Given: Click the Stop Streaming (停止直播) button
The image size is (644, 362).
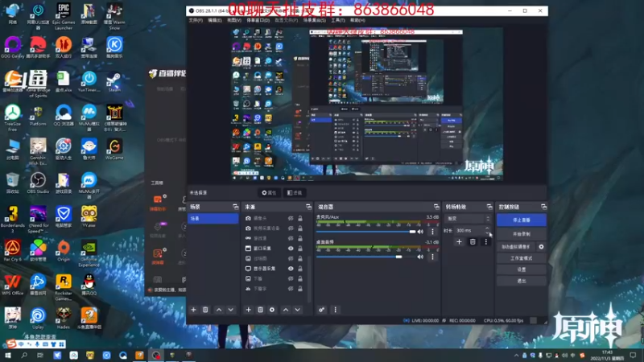Looking at the screenshot, I should [521, 220].
